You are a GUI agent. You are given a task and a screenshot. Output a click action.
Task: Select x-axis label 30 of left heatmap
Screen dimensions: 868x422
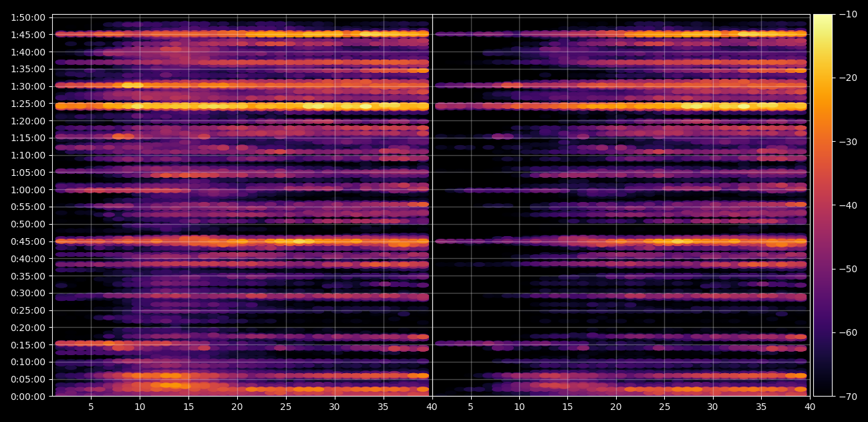pyautogui.click(x=335, y=406)
